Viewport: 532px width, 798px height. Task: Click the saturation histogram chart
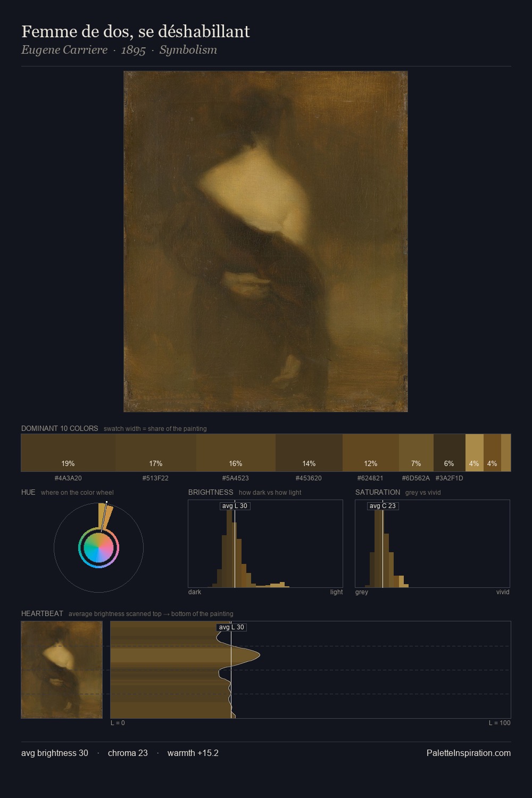pyautogui.click(x=433, y=544)
